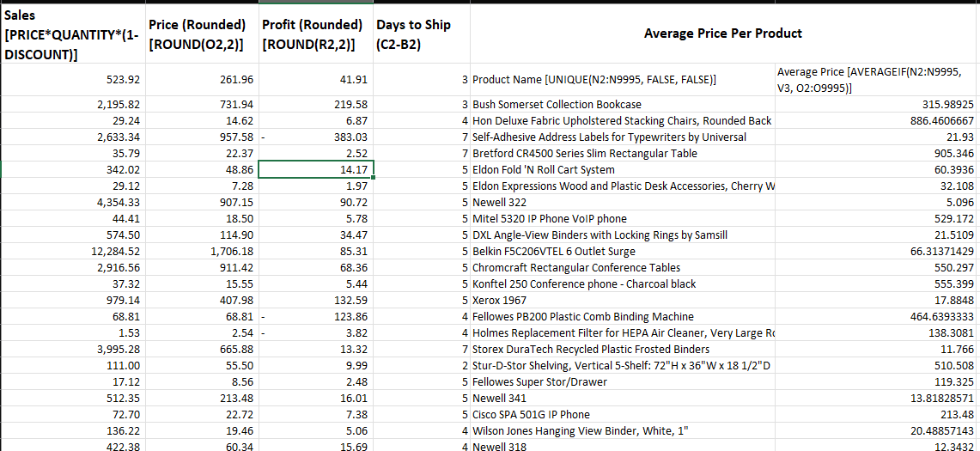Screen dimensions: 980x451
Task: Click Belkin F5C206VTEL 6 Outlet Surge cell
Action: pos(623,251)
